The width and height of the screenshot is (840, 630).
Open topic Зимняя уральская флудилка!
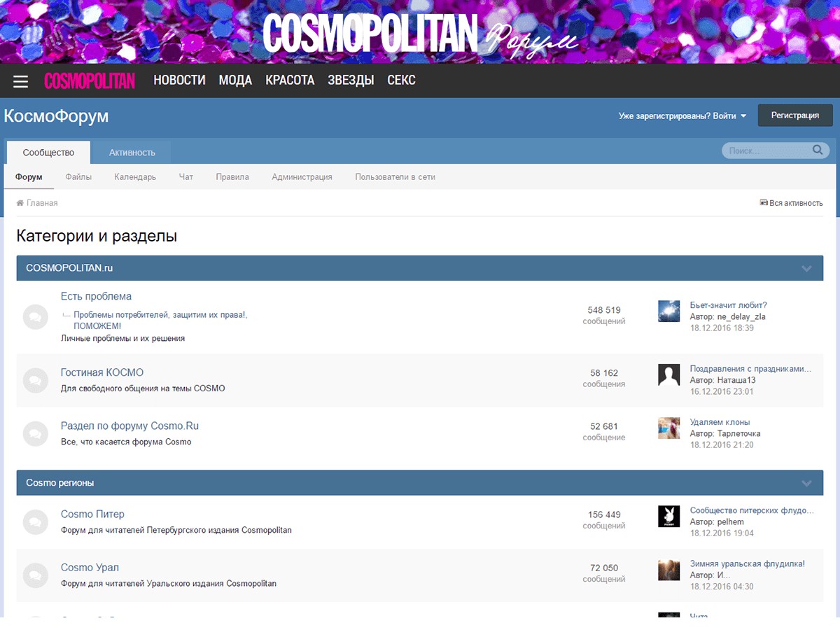tap(748, 563)
